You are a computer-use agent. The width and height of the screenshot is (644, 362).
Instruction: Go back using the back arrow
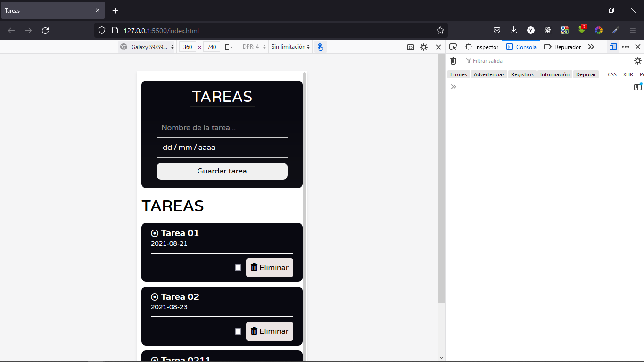pyautogui.click(x=11, y=31)
